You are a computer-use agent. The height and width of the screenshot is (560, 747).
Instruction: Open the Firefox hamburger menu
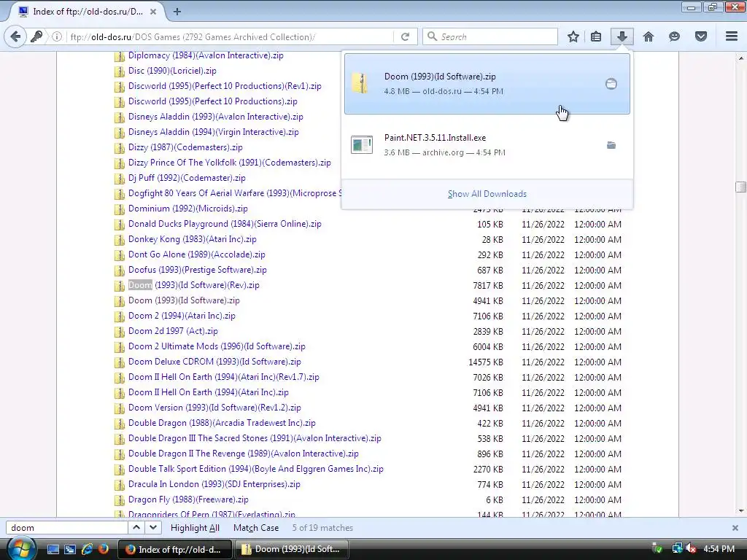point(732,36)
